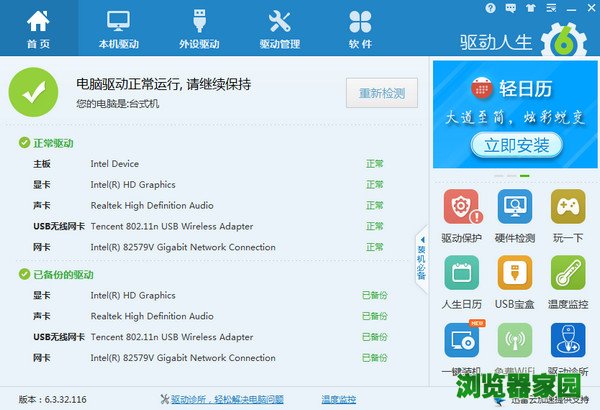Open 温度监控 thermometer icon
Viewport: 600px width, 410px height.
pos(567,282)
